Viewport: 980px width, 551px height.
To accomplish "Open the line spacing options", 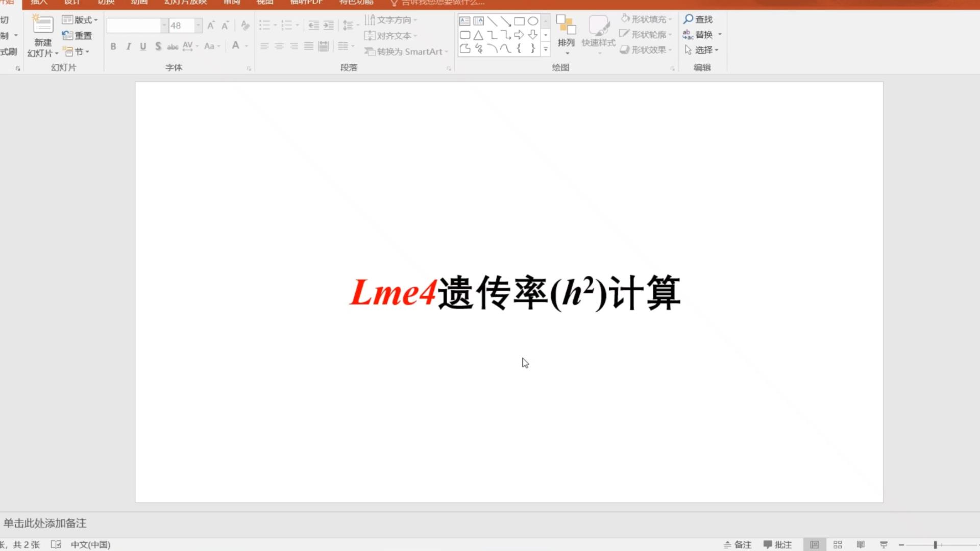I will pyautogui.click(x=351, y=25).
